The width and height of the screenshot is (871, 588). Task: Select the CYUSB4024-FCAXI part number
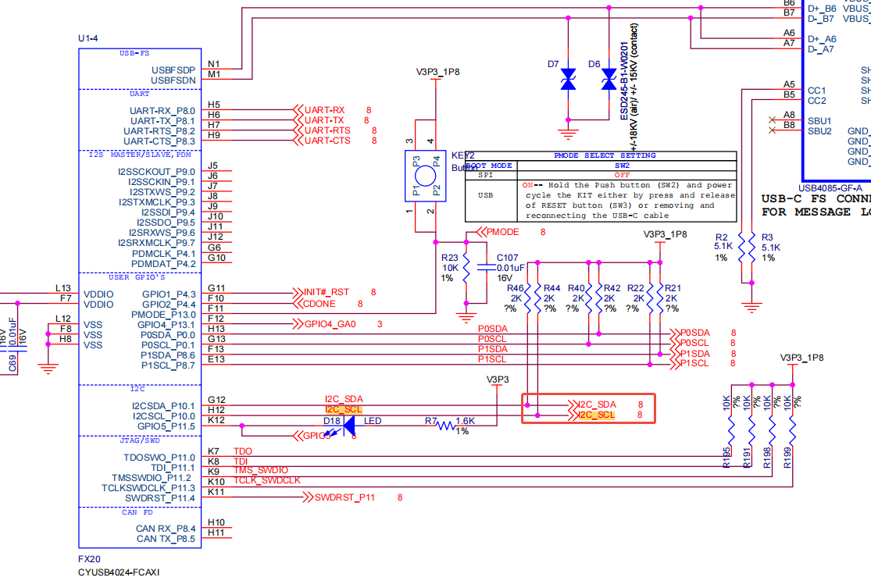pyautogui.click(x=119, y=572)
